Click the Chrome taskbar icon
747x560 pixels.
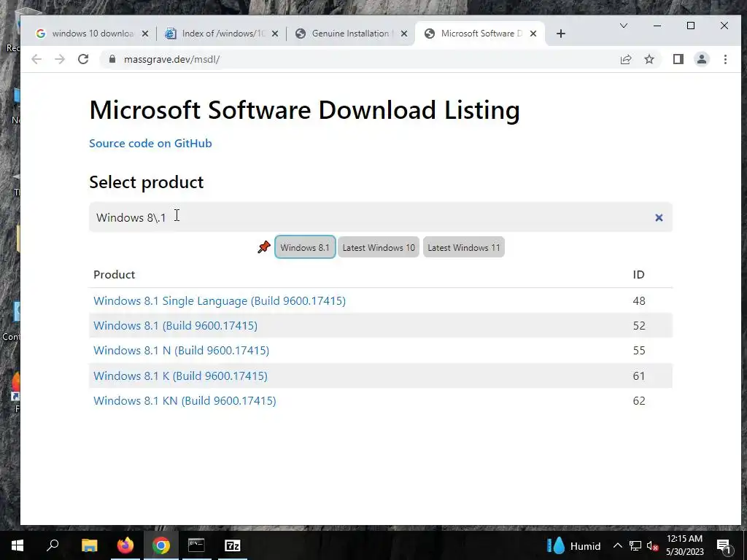click(161, 545)
